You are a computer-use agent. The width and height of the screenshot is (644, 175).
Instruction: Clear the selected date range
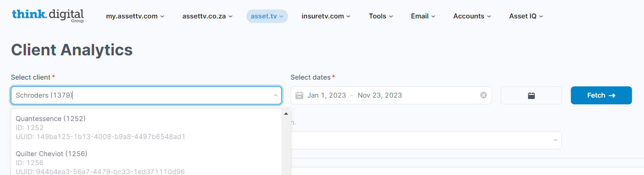484,95
